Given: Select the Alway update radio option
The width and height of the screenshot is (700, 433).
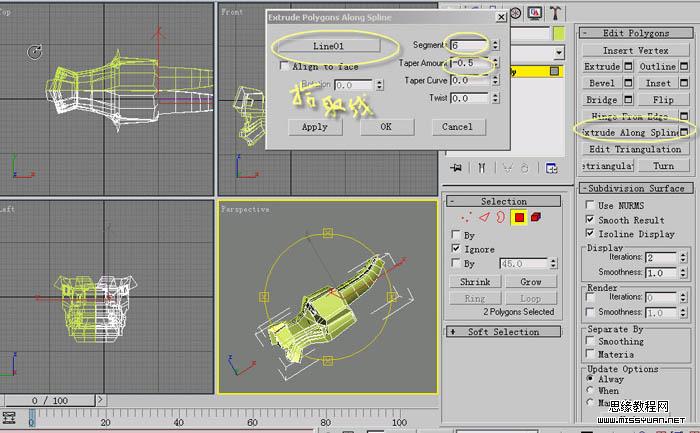Looking at the screenshot, I should tap(590, 379).
